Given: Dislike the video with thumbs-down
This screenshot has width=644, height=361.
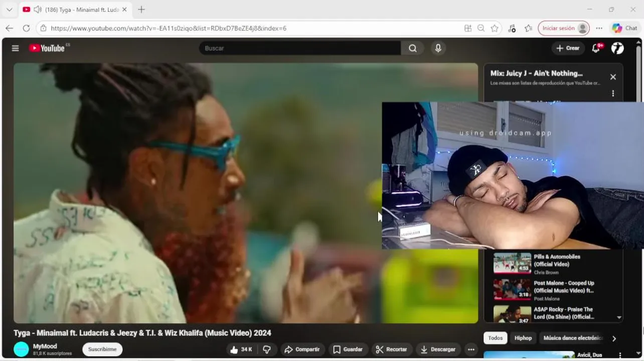Looking at the screenshot, I should coord(267,349).
